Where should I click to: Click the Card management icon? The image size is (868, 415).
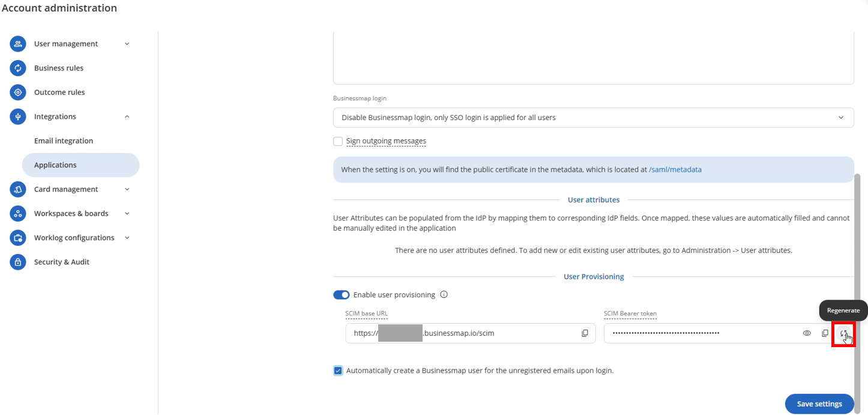[18, 189]
